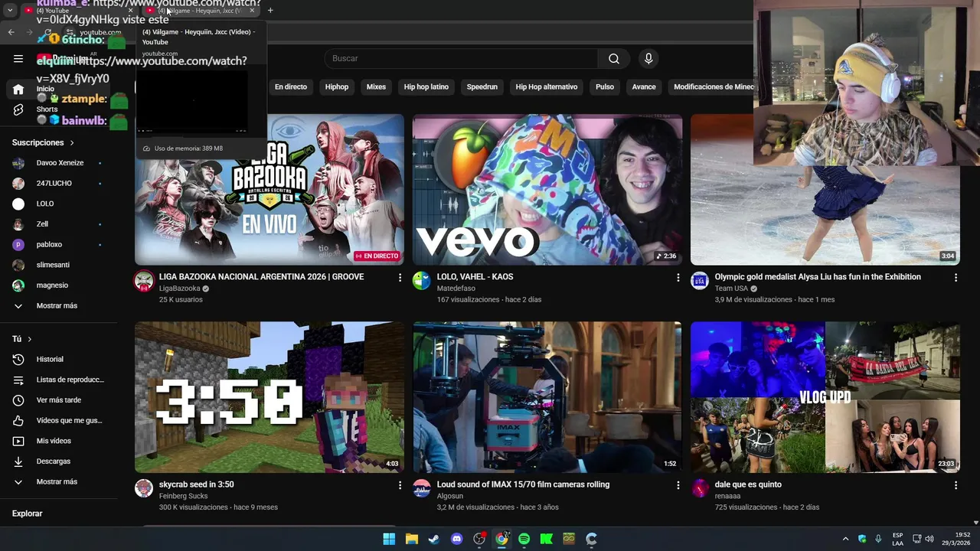Expand the Suscripciones section chevron
The width and height of the screenshot is (980, 551).
click(72, 142)
